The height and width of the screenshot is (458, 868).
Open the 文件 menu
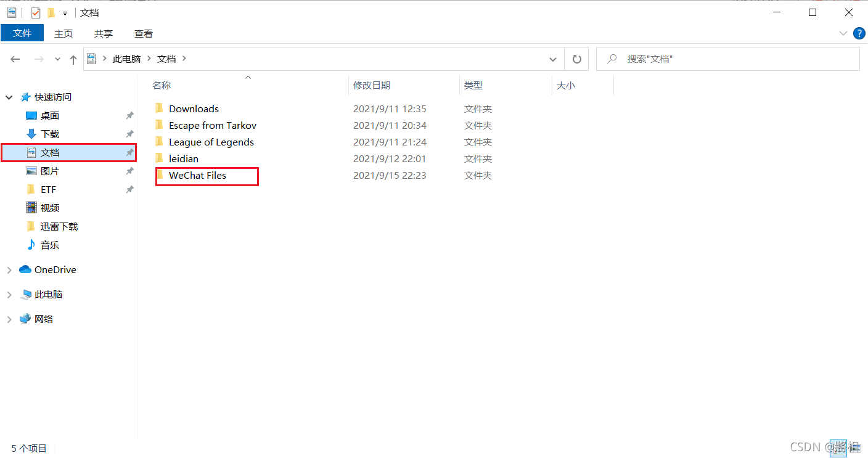[22, 33]
